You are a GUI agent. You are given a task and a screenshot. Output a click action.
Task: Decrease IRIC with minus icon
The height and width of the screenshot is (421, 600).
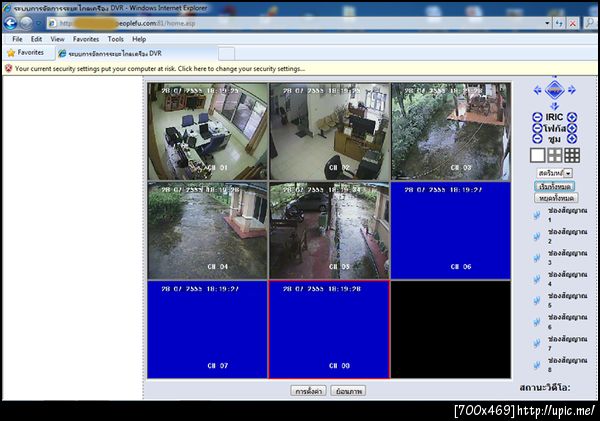pyautogui.click(x=537, y=117)
